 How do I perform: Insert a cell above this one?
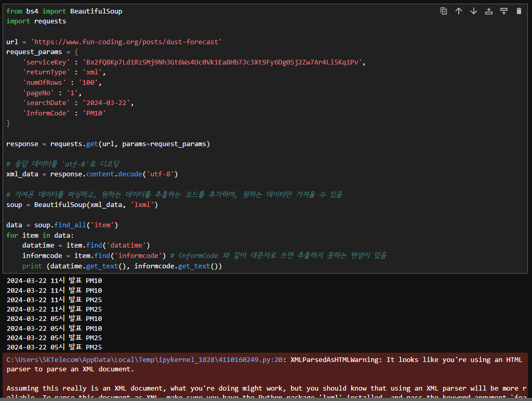[489, 11]
